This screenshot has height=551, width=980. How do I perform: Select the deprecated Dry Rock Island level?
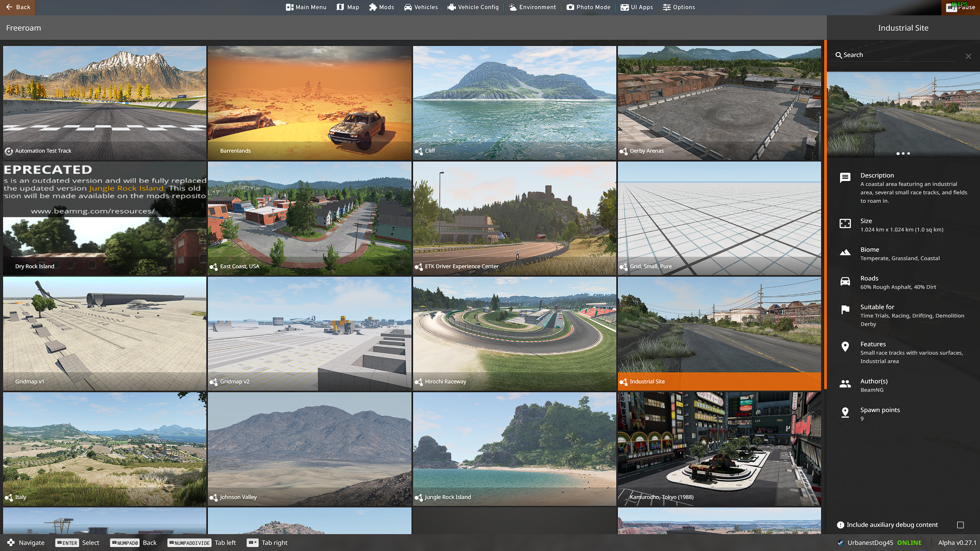pos(105,218)
